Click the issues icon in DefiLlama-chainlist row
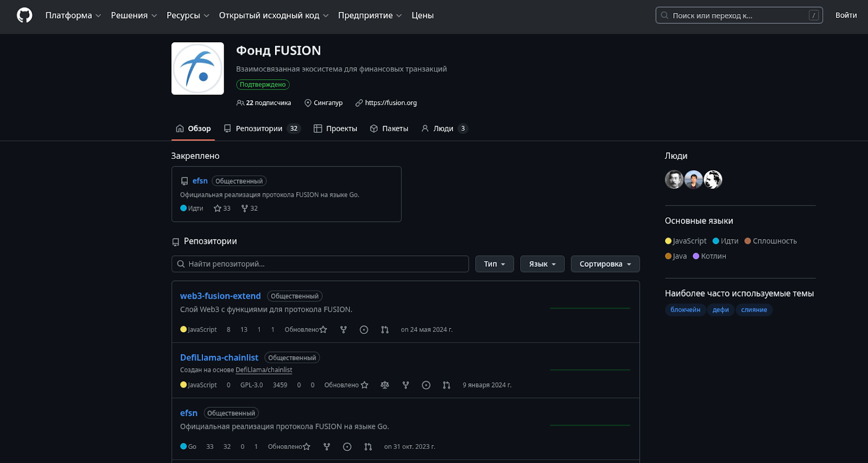 (x=426, y=385)
